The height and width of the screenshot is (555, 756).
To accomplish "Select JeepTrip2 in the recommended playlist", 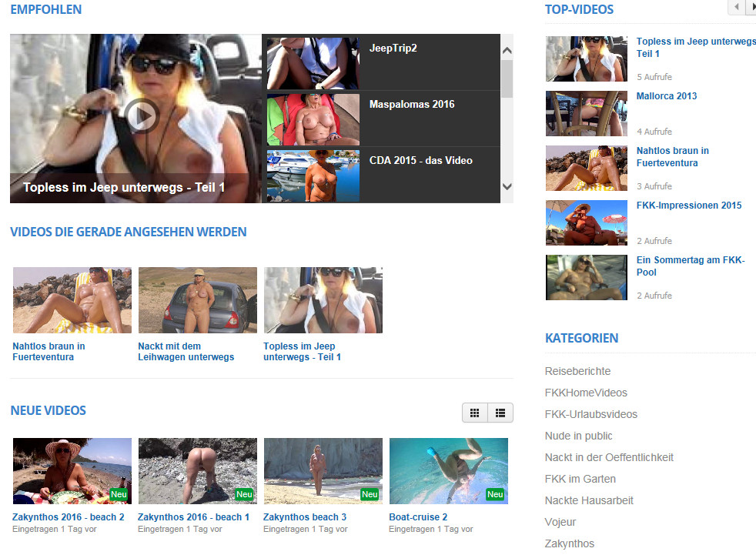I will [x=393, y=48].
